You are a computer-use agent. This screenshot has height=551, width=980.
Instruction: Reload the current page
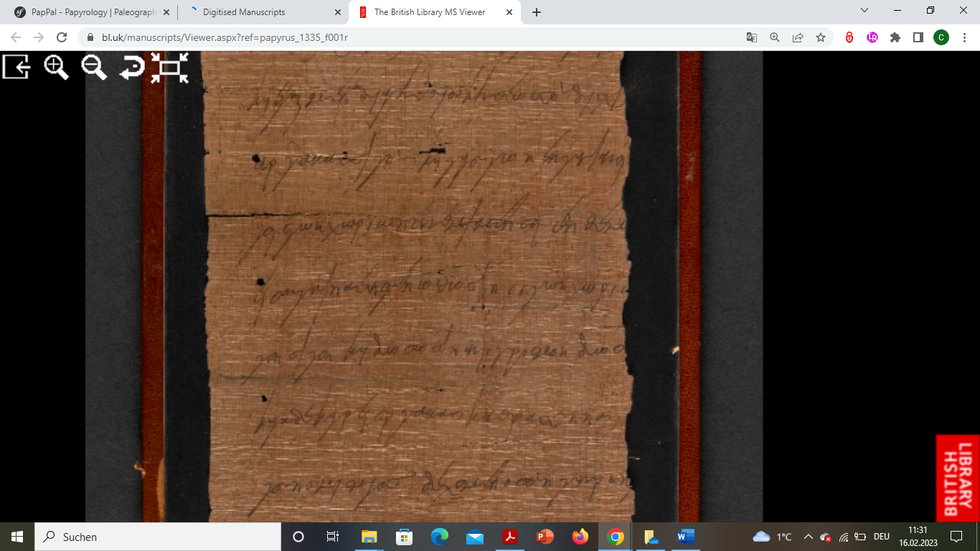coord(62,37)
